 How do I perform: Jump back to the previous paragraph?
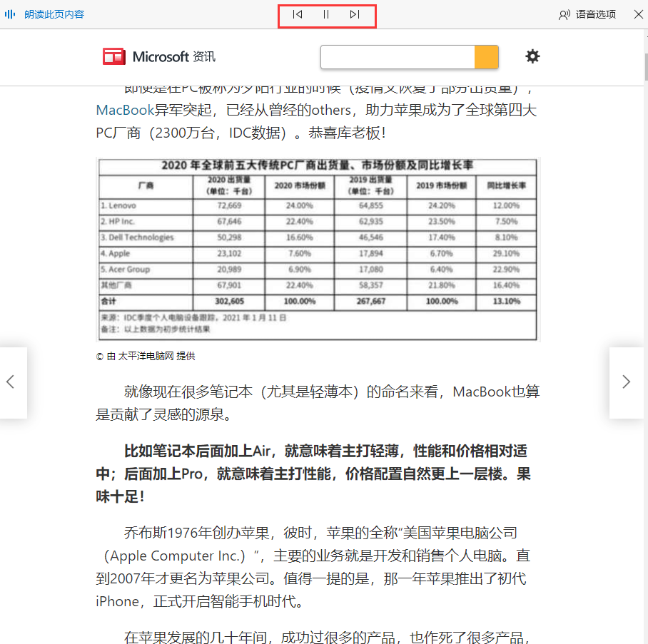(298, 14)
